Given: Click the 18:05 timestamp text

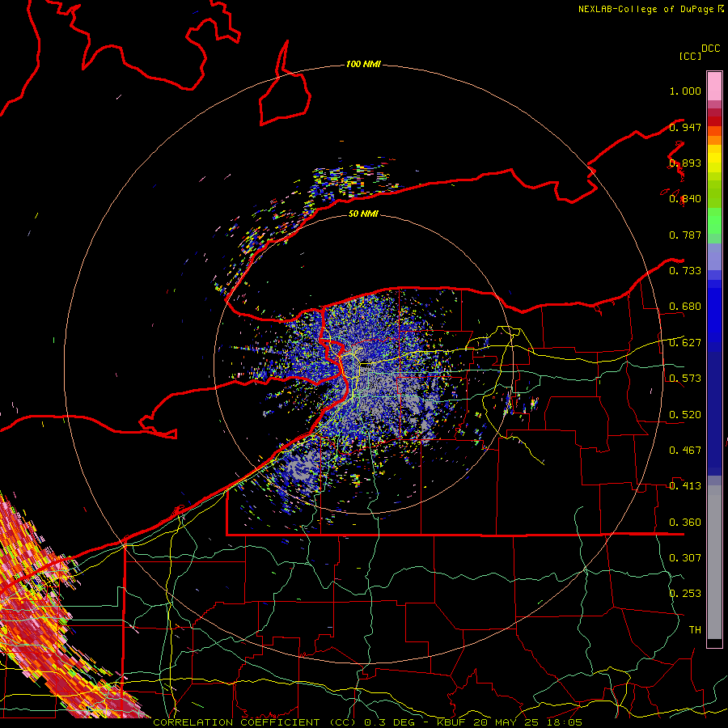Looking at the screenshot, I should tap(565, 722).
